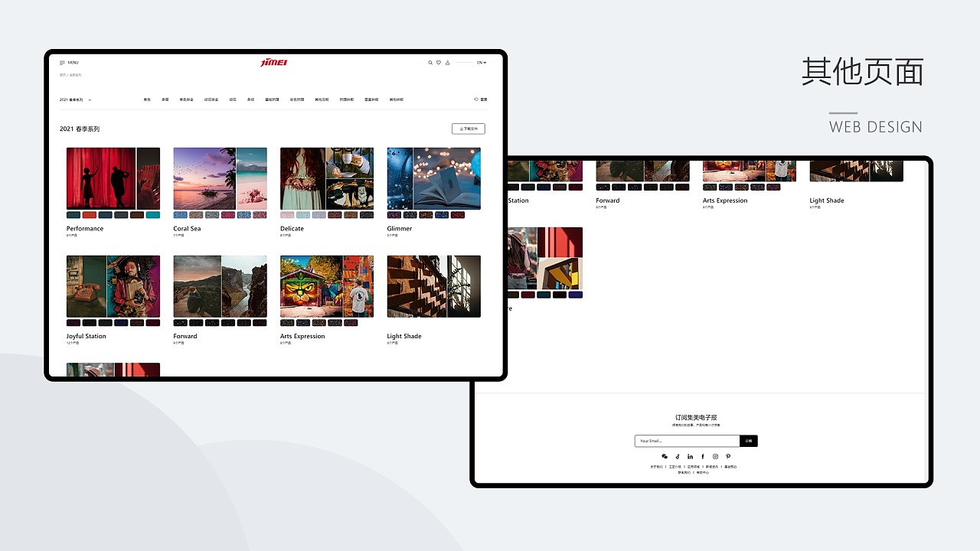
Task: Click the Performance title text
Action: pyautogui.click(x=85, y=229)
